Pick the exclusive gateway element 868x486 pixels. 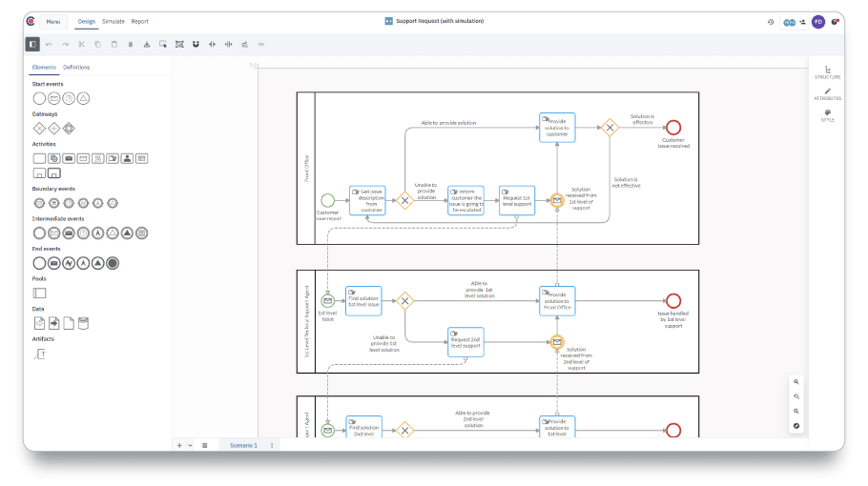coord(39,129)
